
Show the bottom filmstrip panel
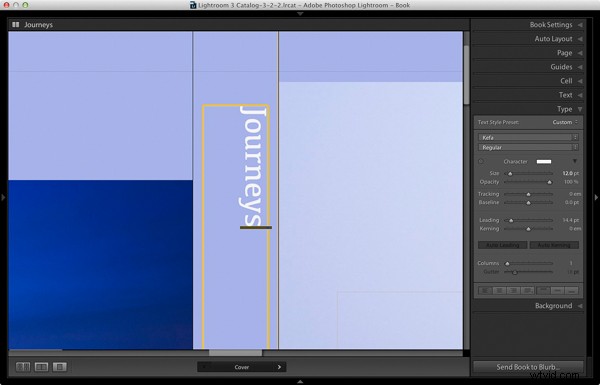pos(300,382)
